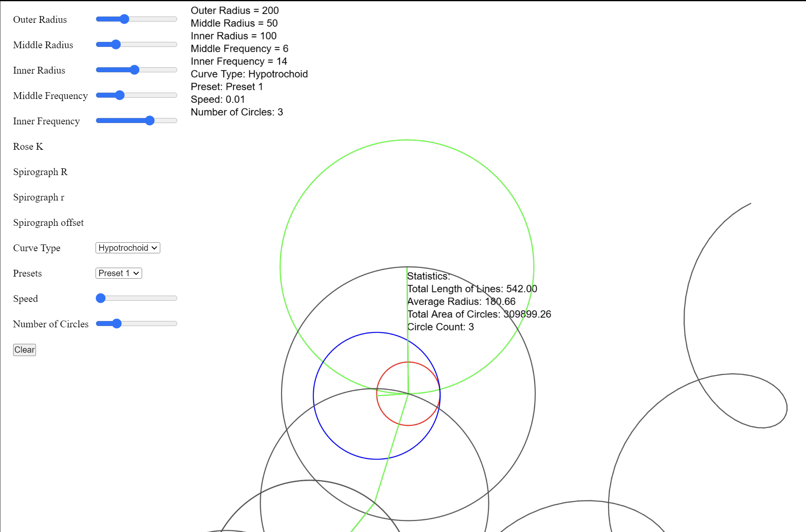806x532 pixels.
Task: Click the 'Spirograph offset' label
Action: pyautogui.click(x=48, y=222)
